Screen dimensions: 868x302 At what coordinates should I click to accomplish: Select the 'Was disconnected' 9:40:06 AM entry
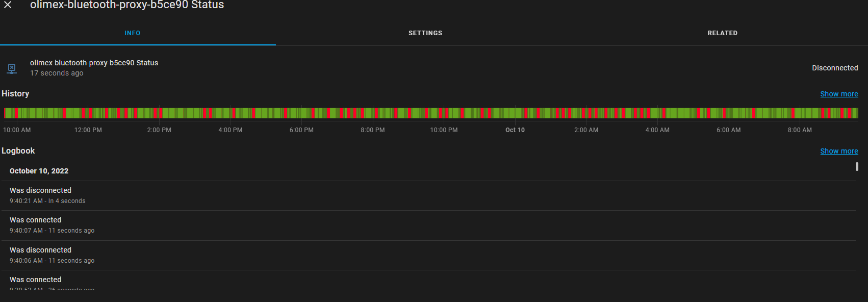coord(428,255)
